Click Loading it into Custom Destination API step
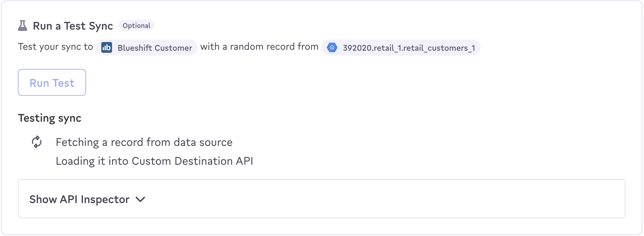 tap(154, 161)
